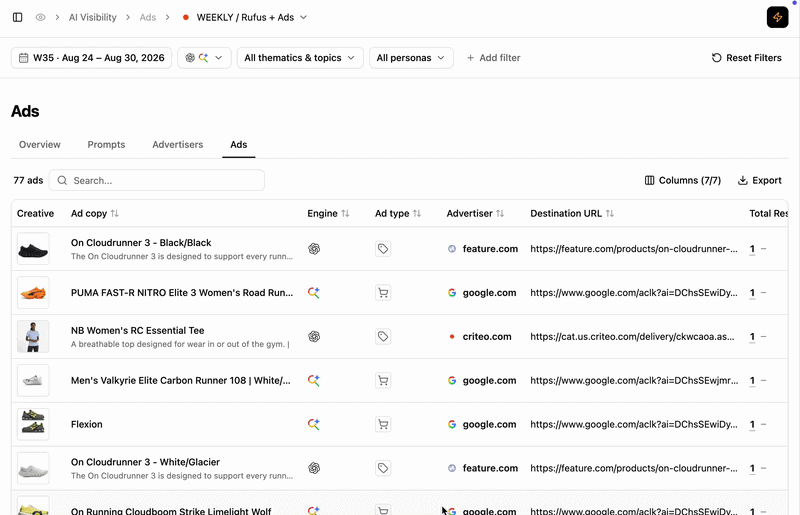Screen dimensions: 800x515
Task: Click Reset Filters button
Action: [746, 58]
